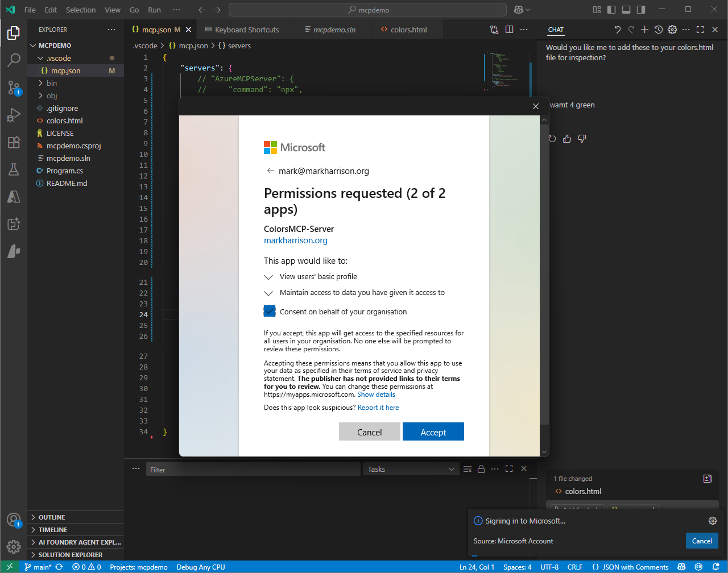The width and height of the screenshot is (728, 573).
Task: Go back from mark@markharrison.org account
Action: [x=270, y=171]
